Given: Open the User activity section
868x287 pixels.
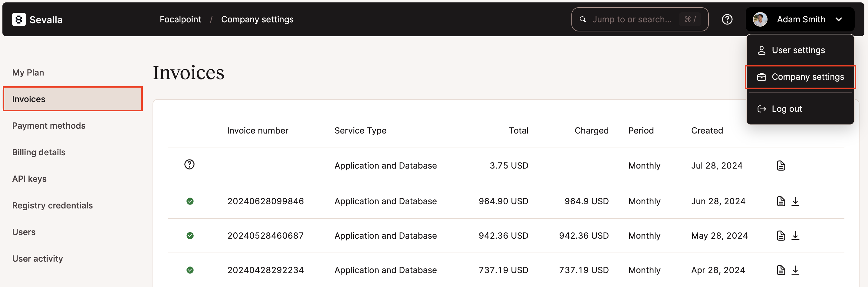Looking at the screenshot, I should (38, 258).
